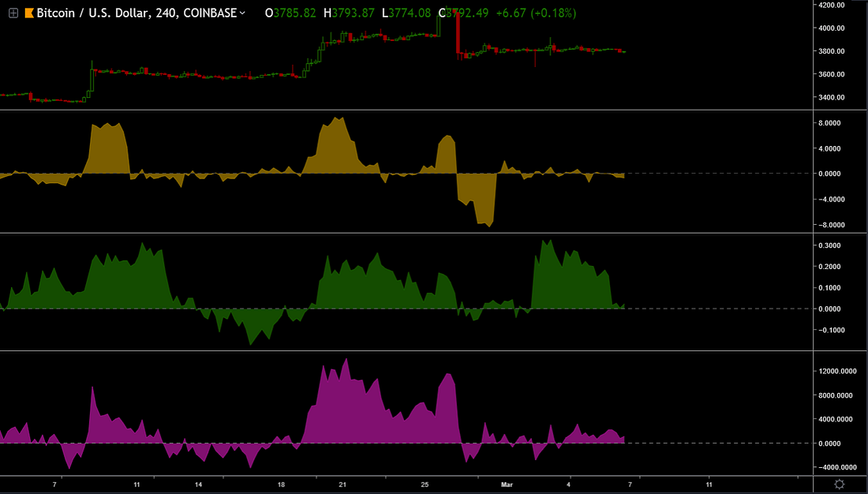This screenshot has width=868, height=494.
Task: Click the low value L3774.08
Action: point(406,13)
